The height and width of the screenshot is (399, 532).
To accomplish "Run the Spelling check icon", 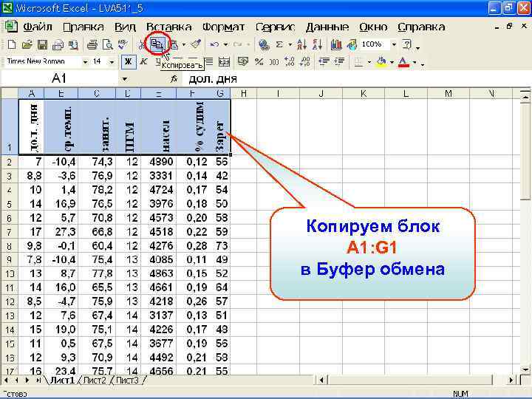I will tap(123, 44).
